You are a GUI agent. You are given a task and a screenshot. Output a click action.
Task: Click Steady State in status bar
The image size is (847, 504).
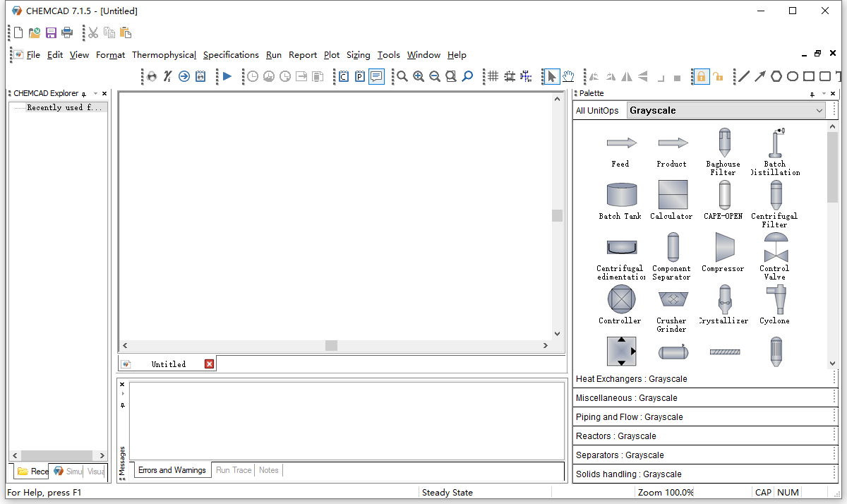[447, 493]
